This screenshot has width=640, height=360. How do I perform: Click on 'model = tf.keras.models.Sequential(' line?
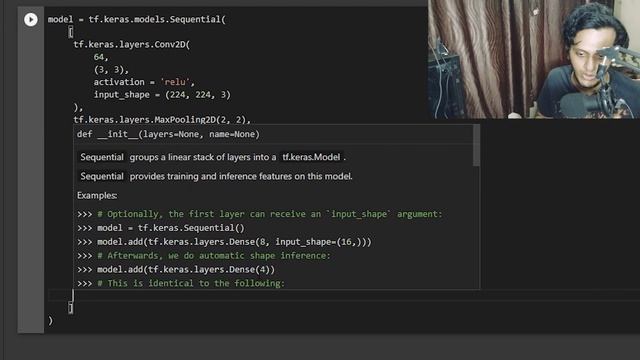(137, 19)
